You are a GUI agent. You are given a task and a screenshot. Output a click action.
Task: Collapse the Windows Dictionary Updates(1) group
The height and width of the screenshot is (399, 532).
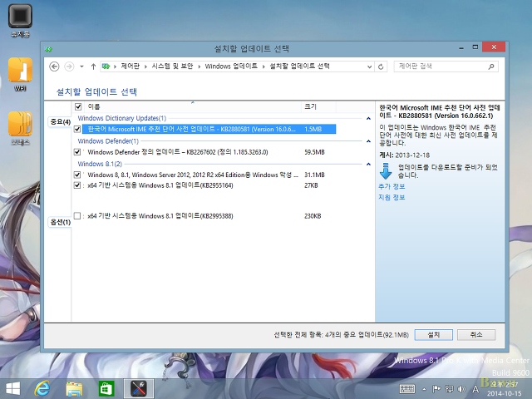click(x=368, y=118)
